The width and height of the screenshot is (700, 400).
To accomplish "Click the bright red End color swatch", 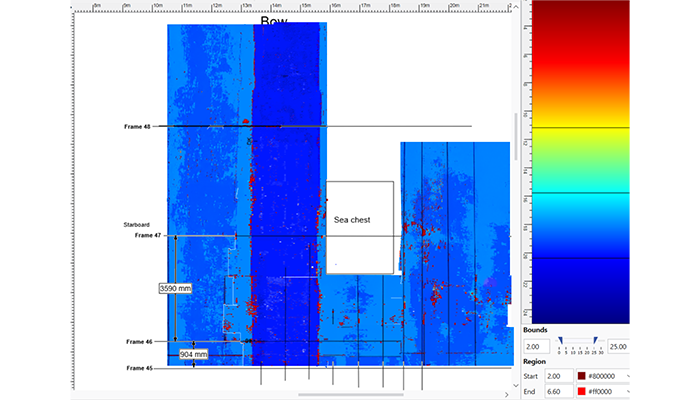I will click(581, 392).
